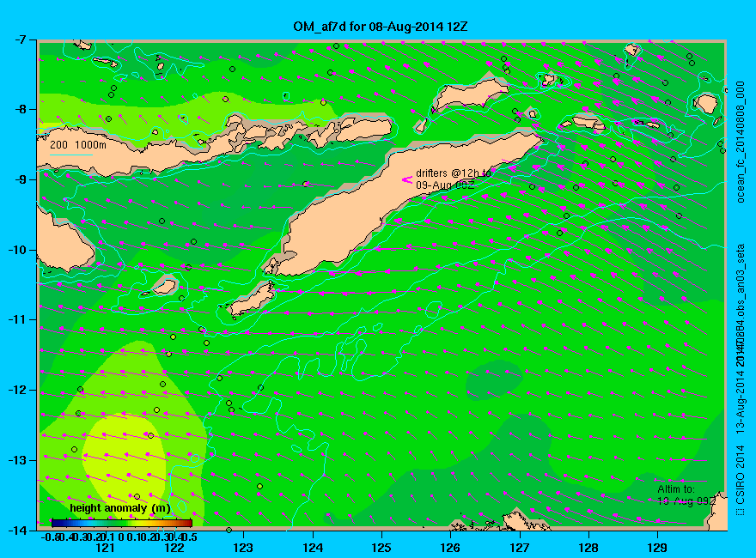Click the "drifters @12h to" annotation text

pyautogui.click(x=454, y=173)
